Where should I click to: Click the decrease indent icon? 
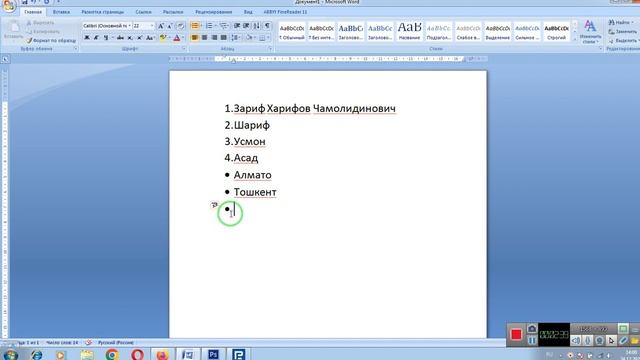(x=237, y=26)
